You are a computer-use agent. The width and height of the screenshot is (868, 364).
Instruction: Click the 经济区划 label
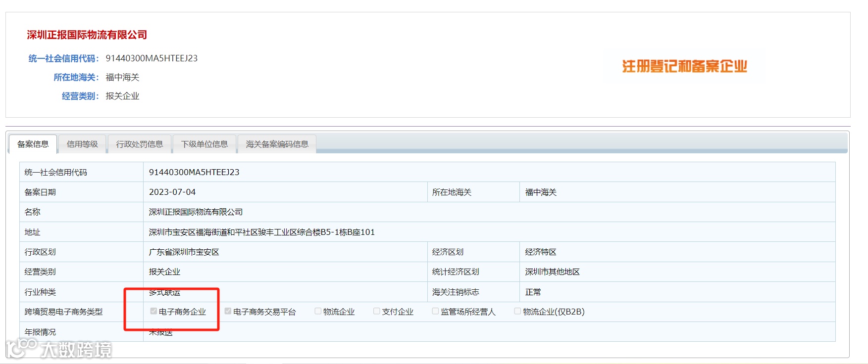(x=448, y=252)
